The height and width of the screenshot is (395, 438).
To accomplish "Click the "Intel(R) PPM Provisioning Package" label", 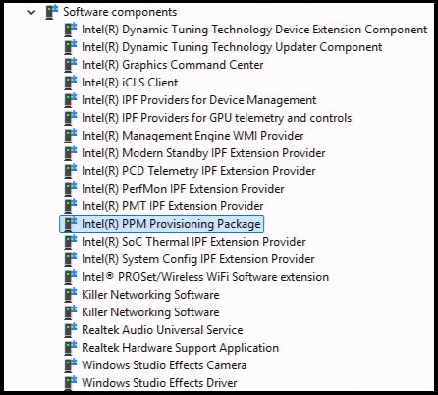I will pos(171,224).
